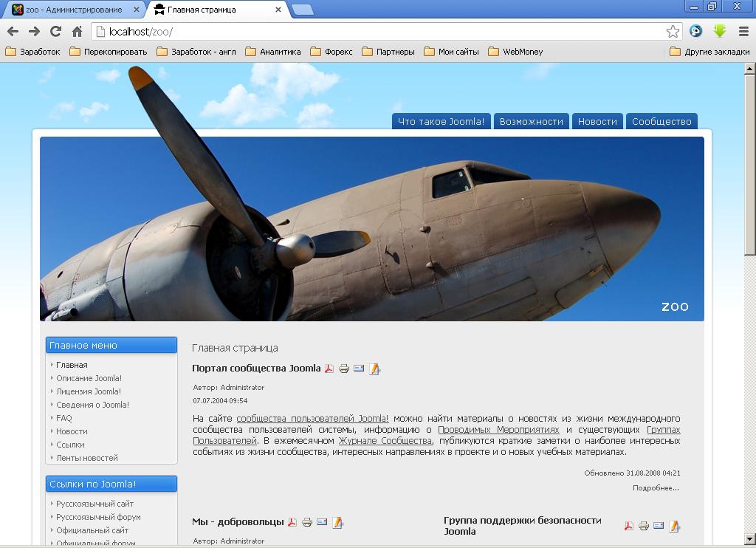
Task: Open the Возможности top menu tab
Action: pos(532,122)
